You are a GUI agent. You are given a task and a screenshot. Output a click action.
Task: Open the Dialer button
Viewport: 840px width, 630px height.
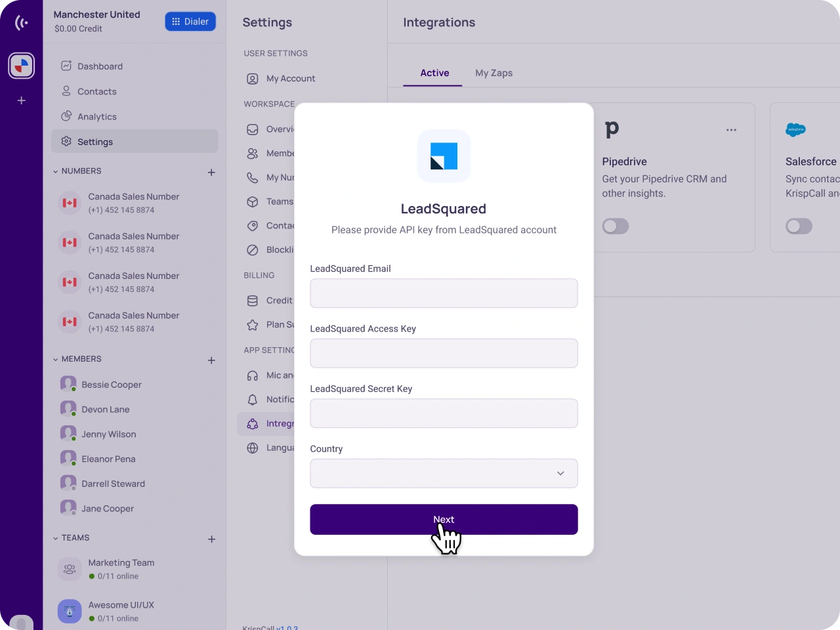click(x=190, y=22)
